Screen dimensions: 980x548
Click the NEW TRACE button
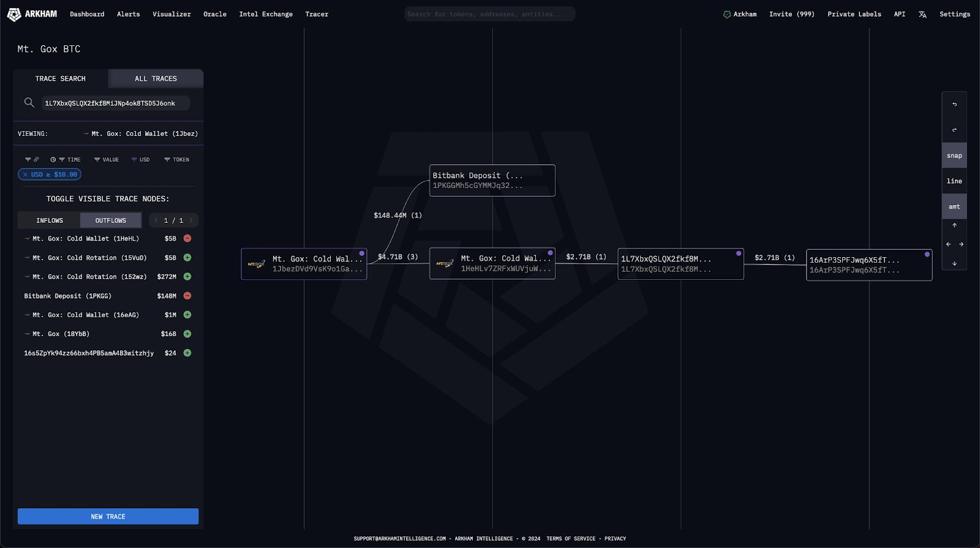pyautogui.click(x=108, y=516)
